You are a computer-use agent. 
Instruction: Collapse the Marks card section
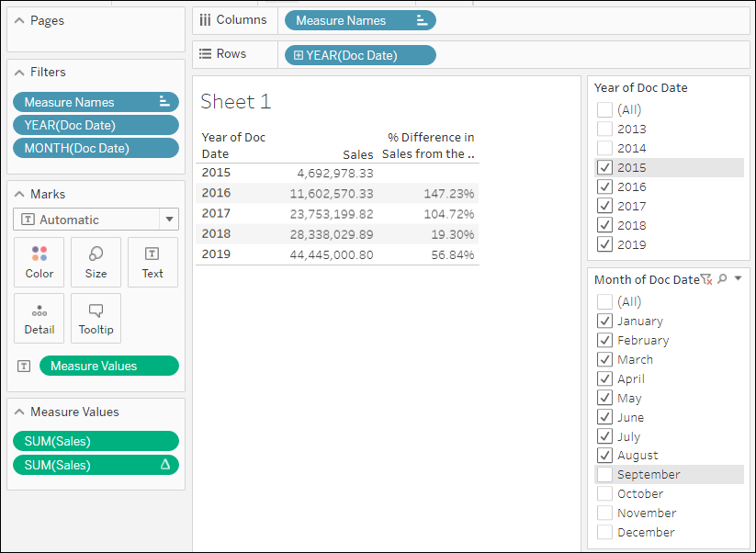click(19, 194)
